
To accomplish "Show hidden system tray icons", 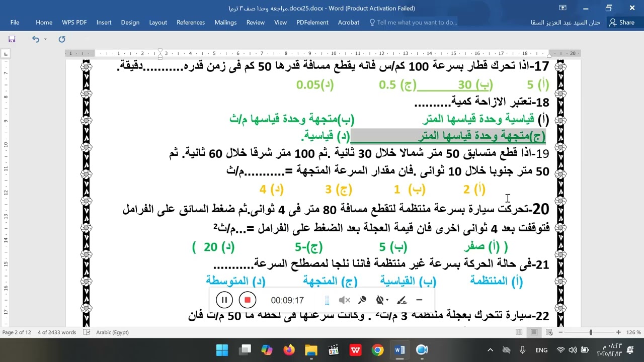I will click(x=491, y=350).
